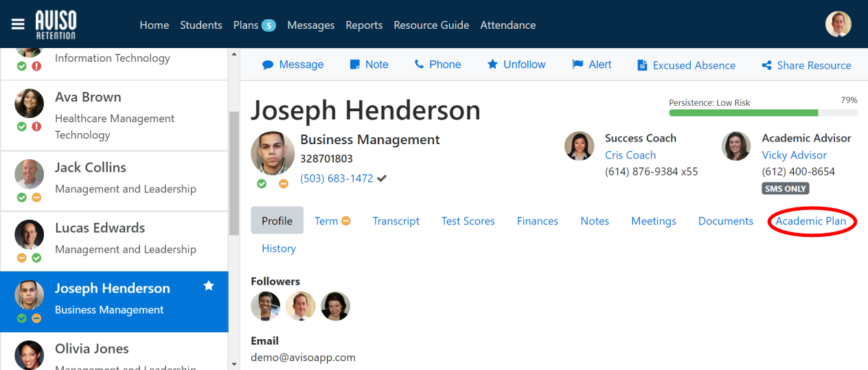Viewport: 868px width, 370px height.
Task: Click the third follower avatar
Action: (x=336, y=306)
